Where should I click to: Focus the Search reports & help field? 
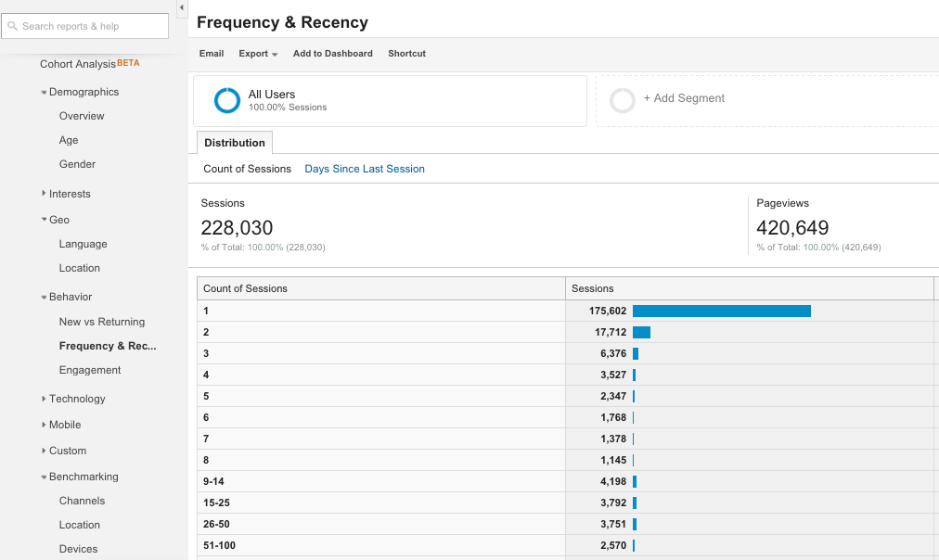pos(85,26)
